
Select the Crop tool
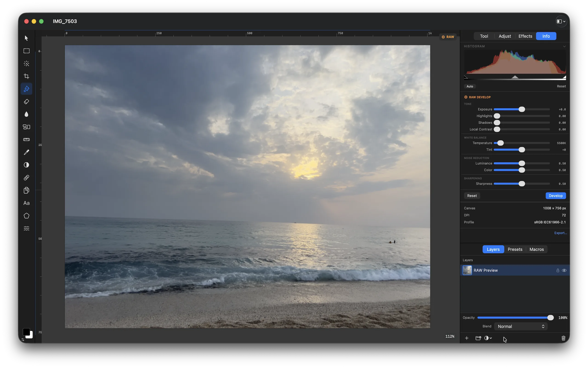click(26, 76)
